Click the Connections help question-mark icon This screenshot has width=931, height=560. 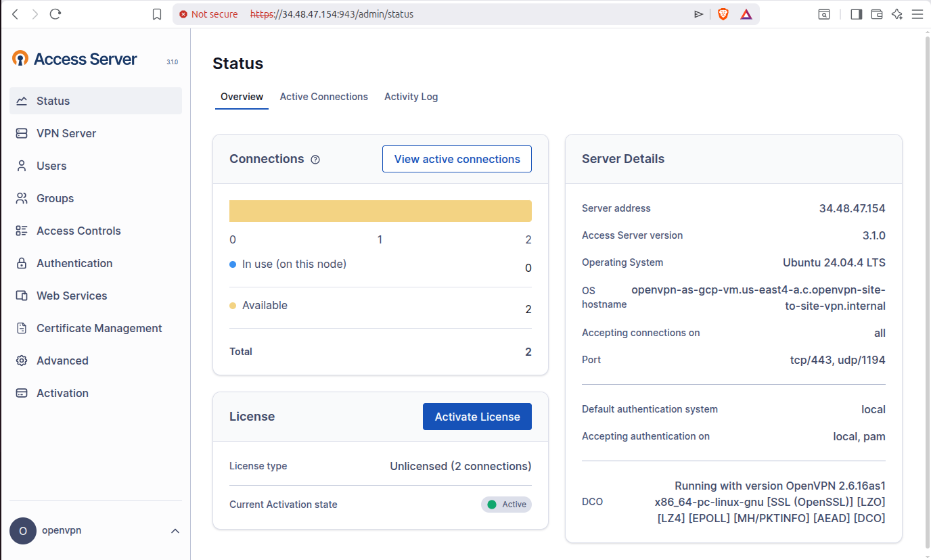pyautogui.click(x=315, y=160)
